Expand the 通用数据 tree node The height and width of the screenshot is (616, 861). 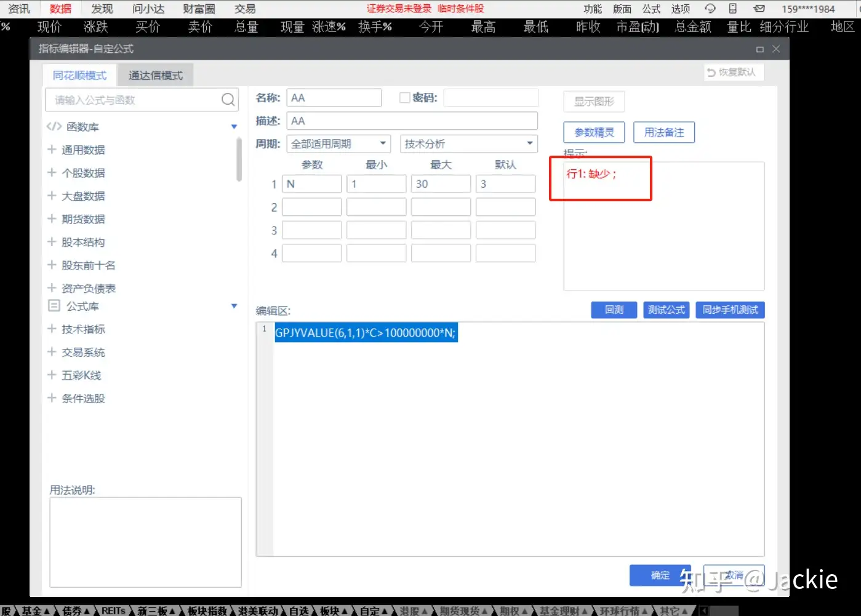[52, 149]
